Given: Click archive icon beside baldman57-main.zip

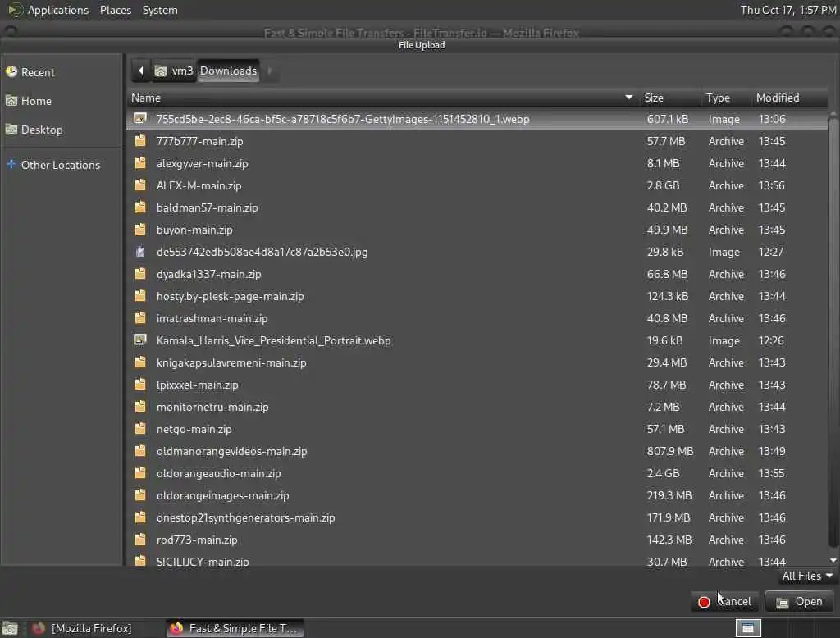Looking at the screenshot, I should coord(139,207).
